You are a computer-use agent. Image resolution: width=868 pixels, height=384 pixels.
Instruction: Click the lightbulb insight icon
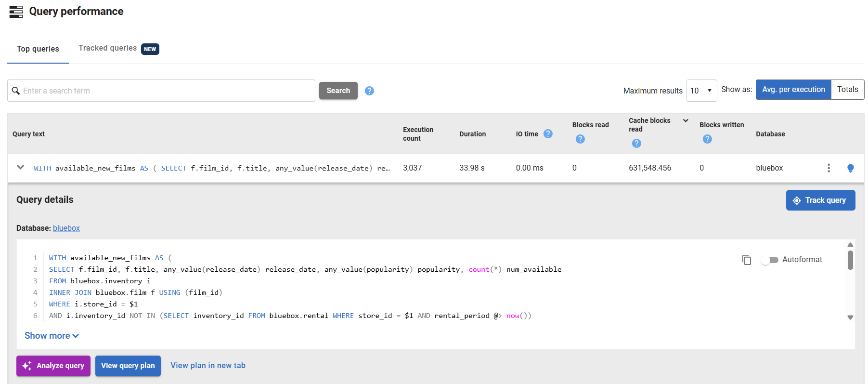(x=850, y=168)
